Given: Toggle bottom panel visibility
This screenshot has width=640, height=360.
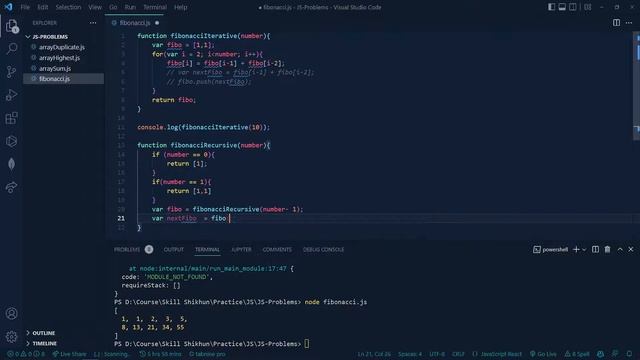Looking at the screenshot, I should coord(562,7).
